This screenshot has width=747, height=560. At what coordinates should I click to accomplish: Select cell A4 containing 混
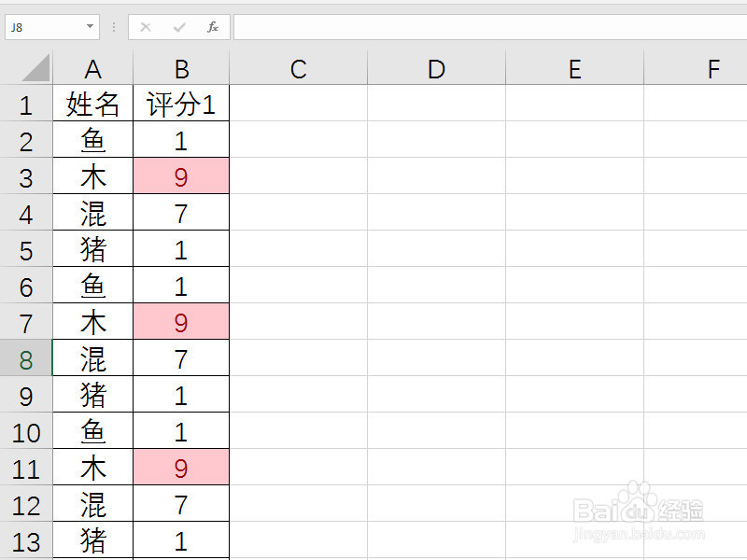(x=92, y=213)
